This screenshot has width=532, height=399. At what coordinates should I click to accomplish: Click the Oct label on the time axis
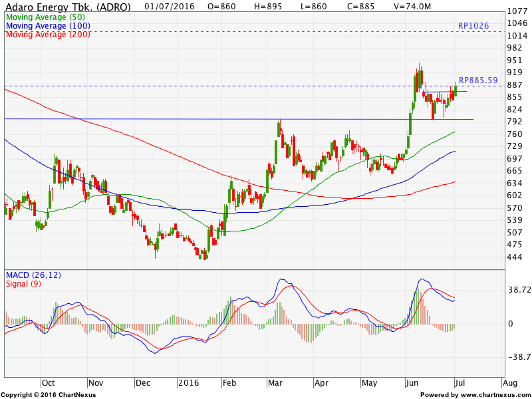pos(48,383)
